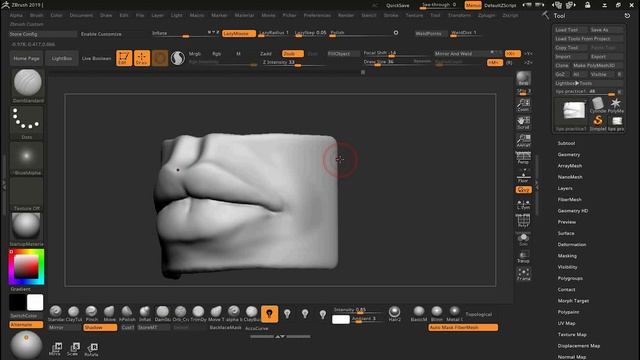Toggle Perspective view
Image resolution: width=640 pixels, height=360 pixels.
tap(523, 158)
